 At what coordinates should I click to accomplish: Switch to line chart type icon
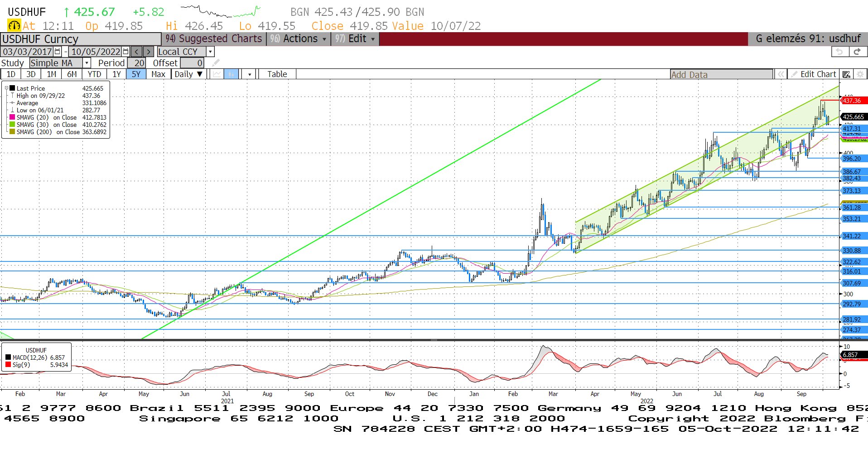(217, 74)
